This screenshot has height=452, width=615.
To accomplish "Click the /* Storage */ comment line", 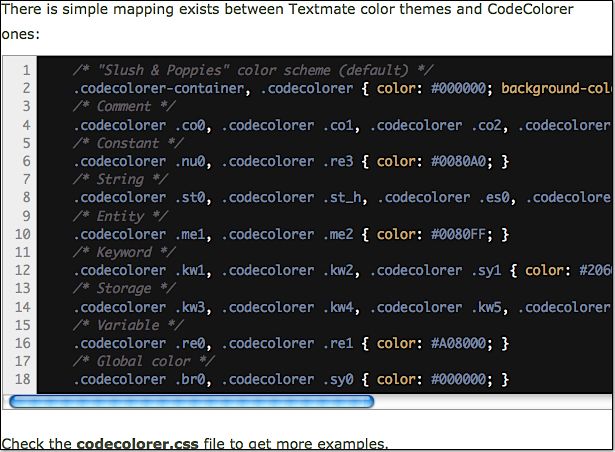I will tap(124, 288).
